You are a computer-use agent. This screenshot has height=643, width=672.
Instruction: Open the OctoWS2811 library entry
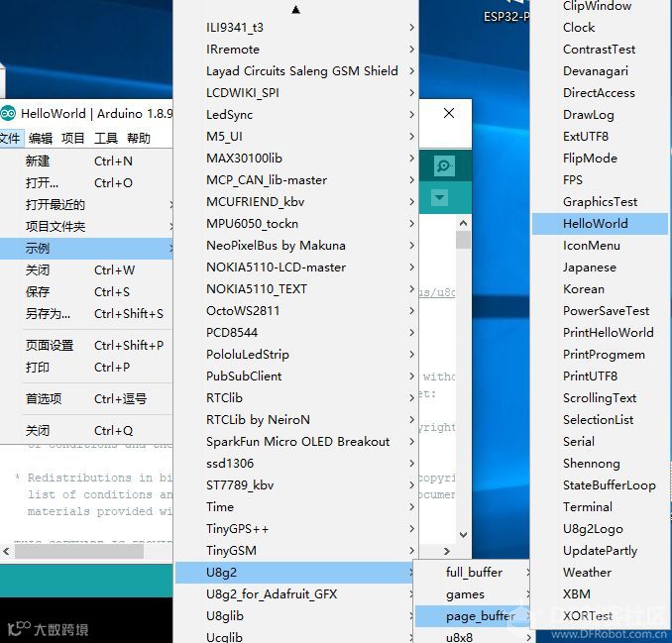pyautogui.click(x=295, y=311)
